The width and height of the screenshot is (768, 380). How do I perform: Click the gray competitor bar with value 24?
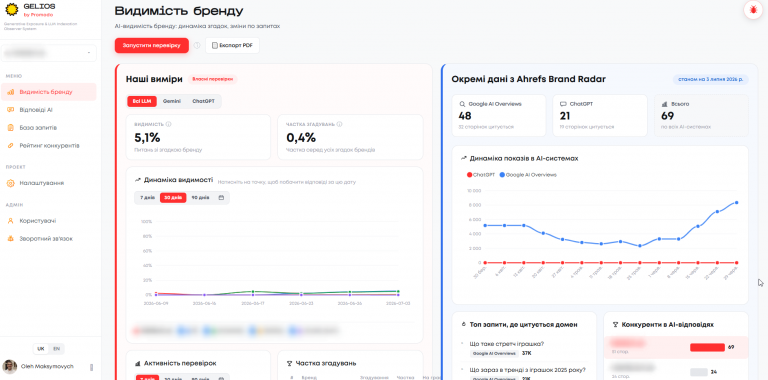coord(699,372)
